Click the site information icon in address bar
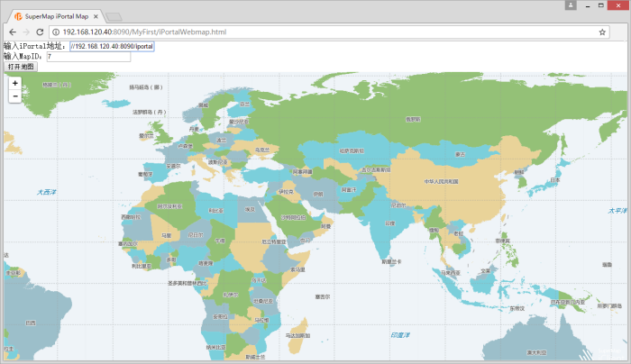Image resolution: width=631 pixels, height=364 pixels. click(x=57, y=32)
